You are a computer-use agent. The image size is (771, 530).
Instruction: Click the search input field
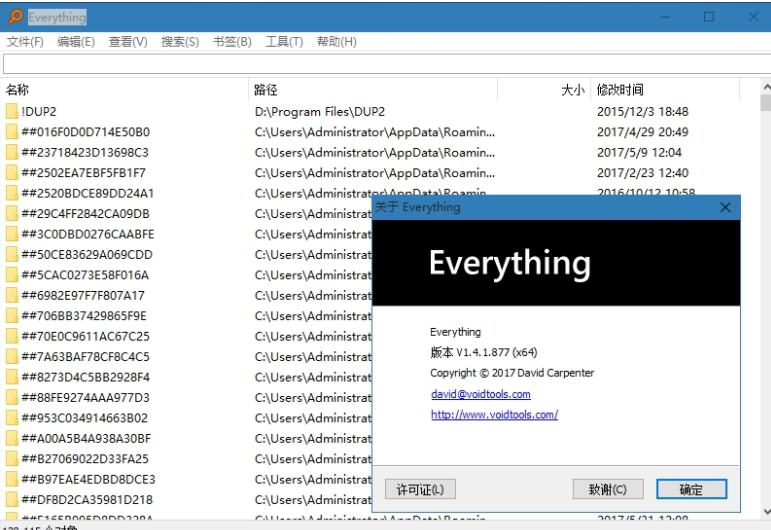pyautogui.click(x=386, y=64)
